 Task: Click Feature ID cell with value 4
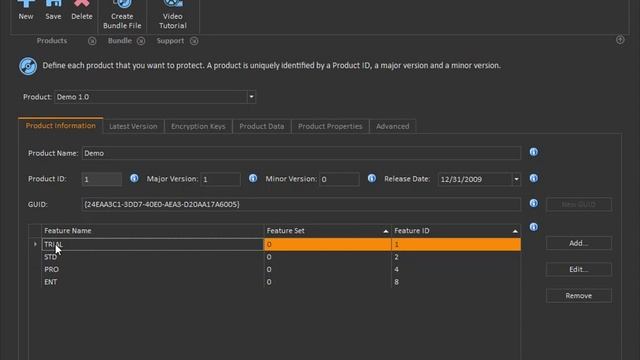(x=456, y=269)
